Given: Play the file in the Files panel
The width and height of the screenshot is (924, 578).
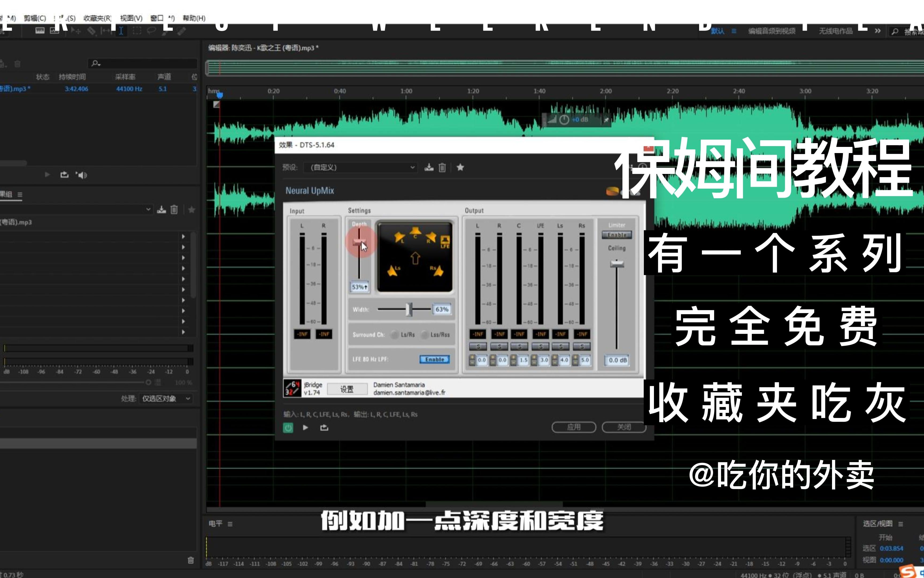Looking at the screenshot, I should tap(47, 175).
